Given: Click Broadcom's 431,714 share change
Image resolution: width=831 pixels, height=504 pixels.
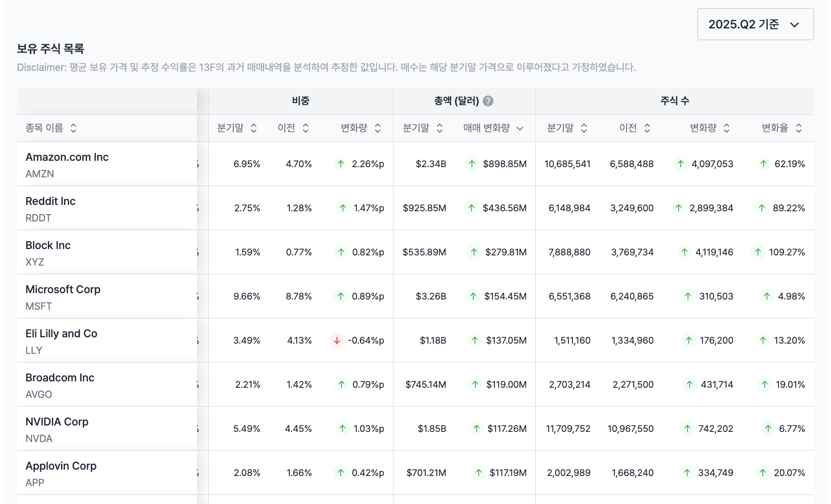Looking at the screenshot, I should tap(717, 384).
